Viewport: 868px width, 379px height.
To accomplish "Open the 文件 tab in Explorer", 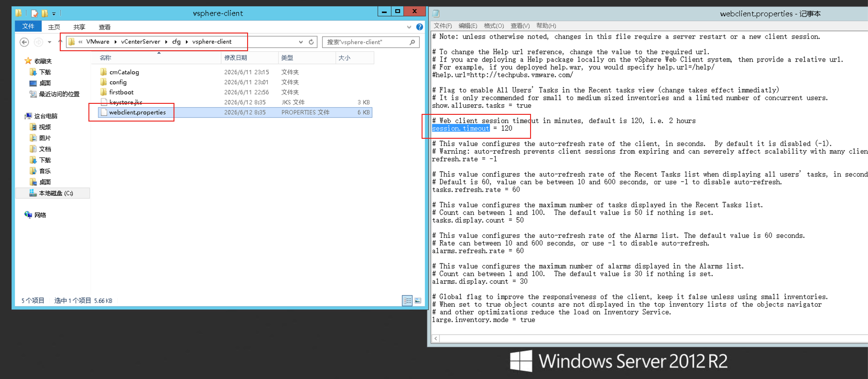I will coord(28,26).
